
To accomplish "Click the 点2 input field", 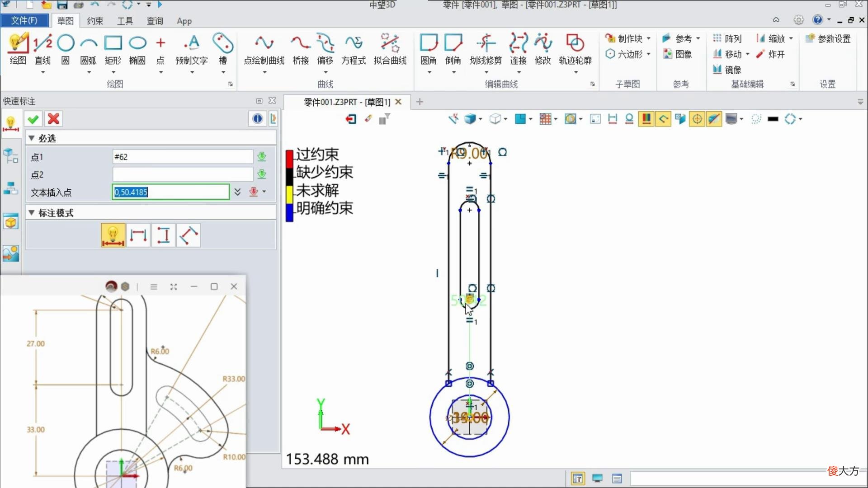I will click(x=183, y=174).
